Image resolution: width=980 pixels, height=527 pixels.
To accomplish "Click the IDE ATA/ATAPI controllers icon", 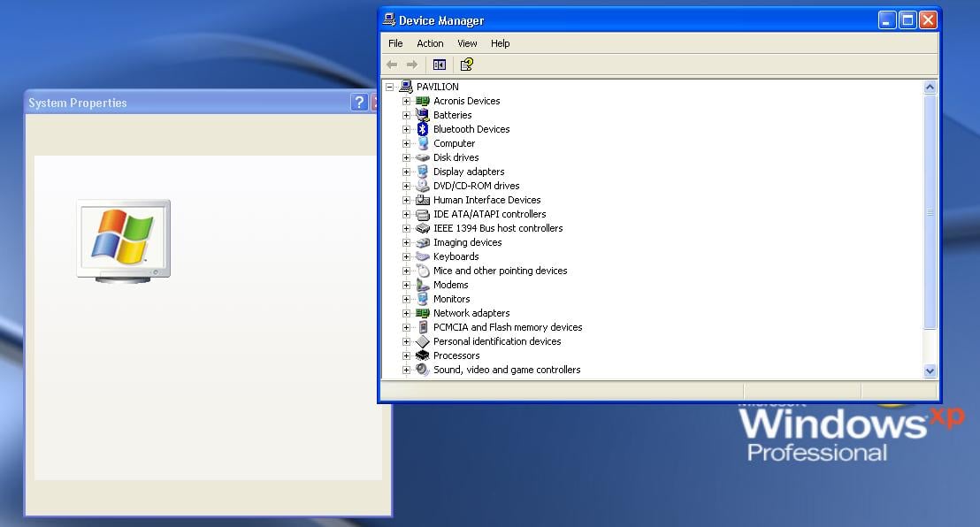I will (423, 214).
